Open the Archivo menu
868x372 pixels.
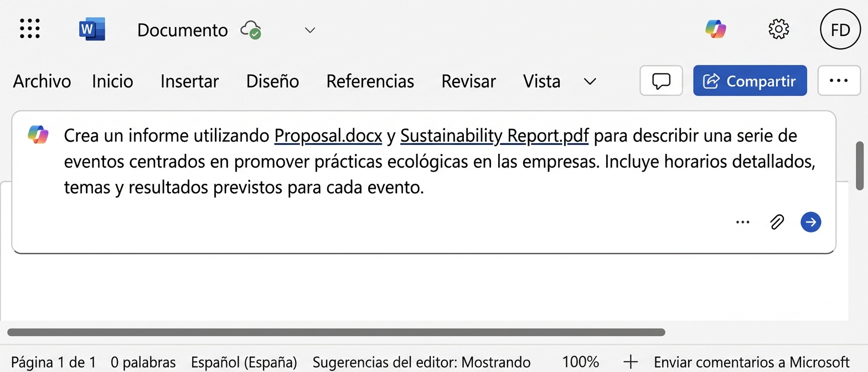tap(42, 81)
